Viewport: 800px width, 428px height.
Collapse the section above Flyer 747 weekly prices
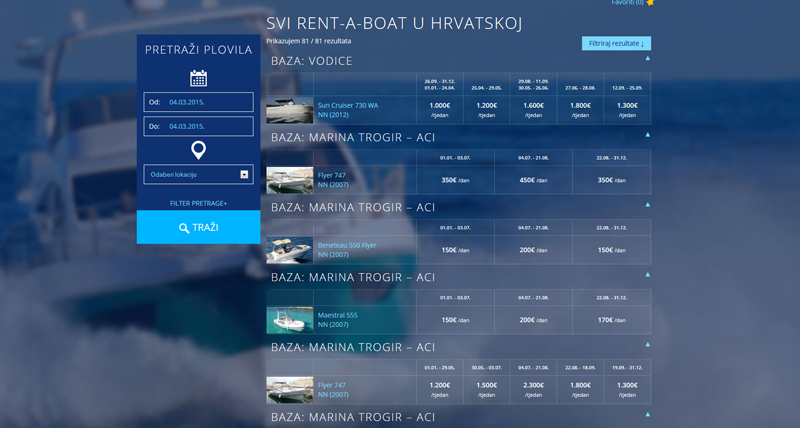(x=647, y=344)
